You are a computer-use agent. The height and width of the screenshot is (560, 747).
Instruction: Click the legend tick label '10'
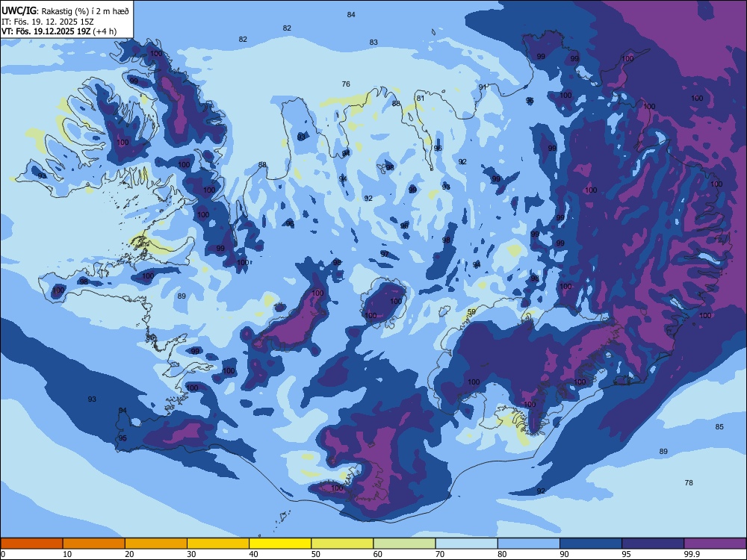point(67,554)
